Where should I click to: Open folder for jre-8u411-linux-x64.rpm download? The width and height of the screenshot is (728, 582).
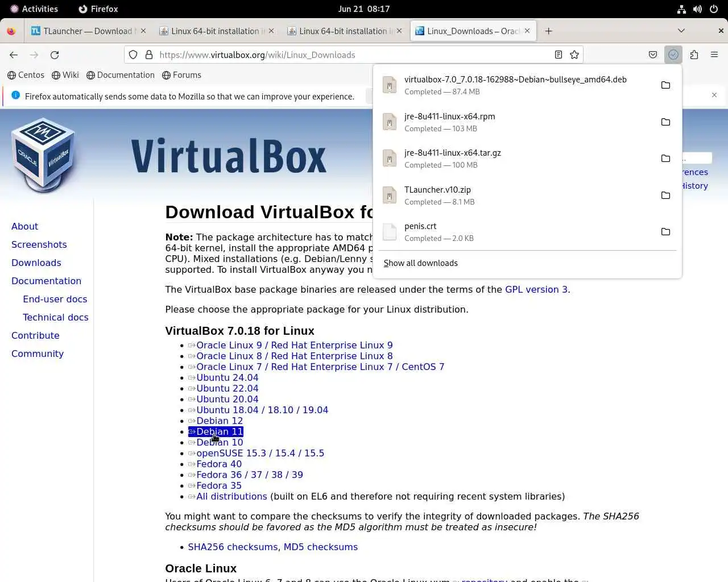[x=665, y=122]
